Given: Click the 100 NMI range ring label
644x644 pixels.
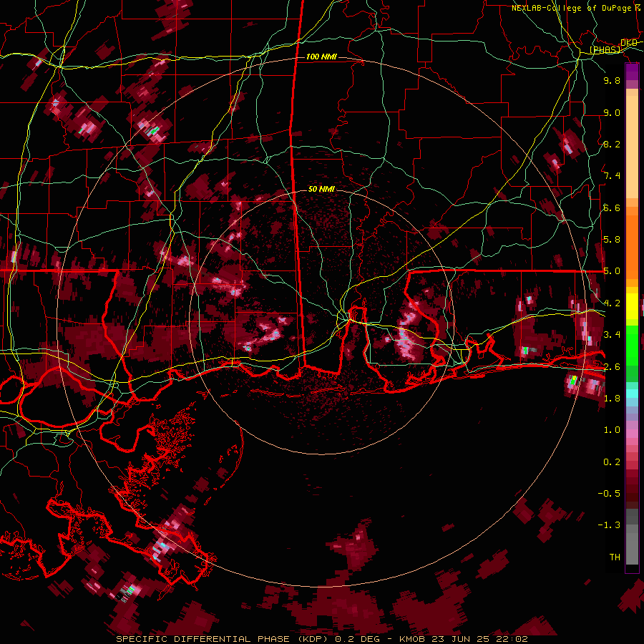Looking at the screenshot, I should point(321,57).
